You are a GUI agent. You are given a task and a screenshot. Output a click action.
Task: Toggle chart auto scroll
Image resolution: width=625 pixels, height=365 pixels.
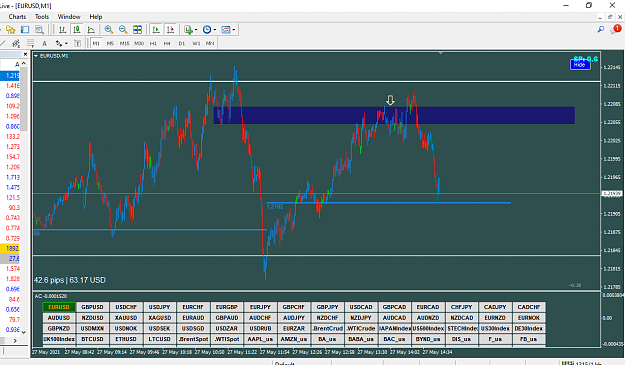pyautogui.click(x=156, y=29)
